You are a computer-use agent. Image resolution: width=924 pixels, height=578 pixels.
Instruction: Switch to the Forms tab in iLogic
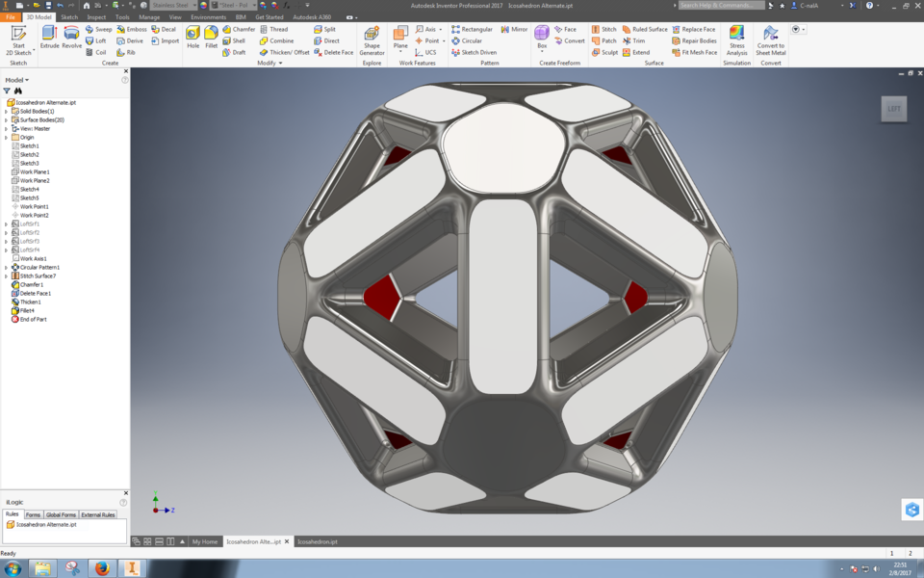coord(34,514)
